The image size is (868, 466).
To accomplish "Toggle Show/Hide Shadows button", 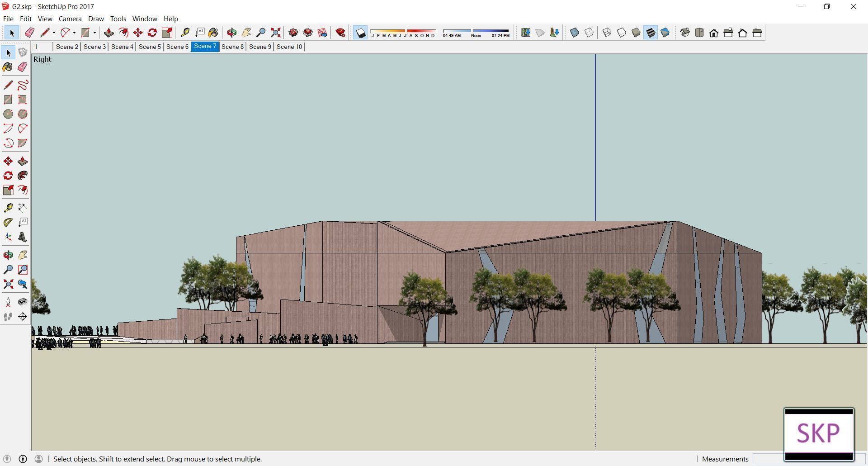I will tap(360, 33).
